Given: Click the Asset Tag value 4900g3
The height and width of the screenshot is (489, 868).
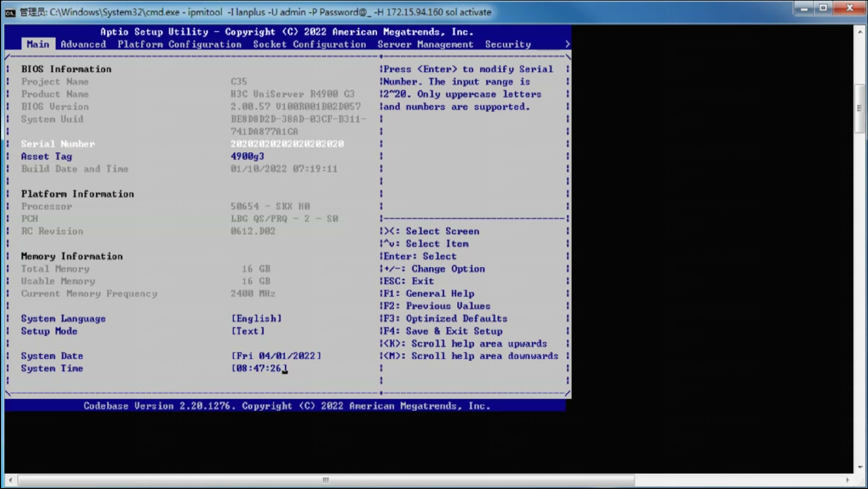Looking at the screenshot, I should click(x=248, y=156).
